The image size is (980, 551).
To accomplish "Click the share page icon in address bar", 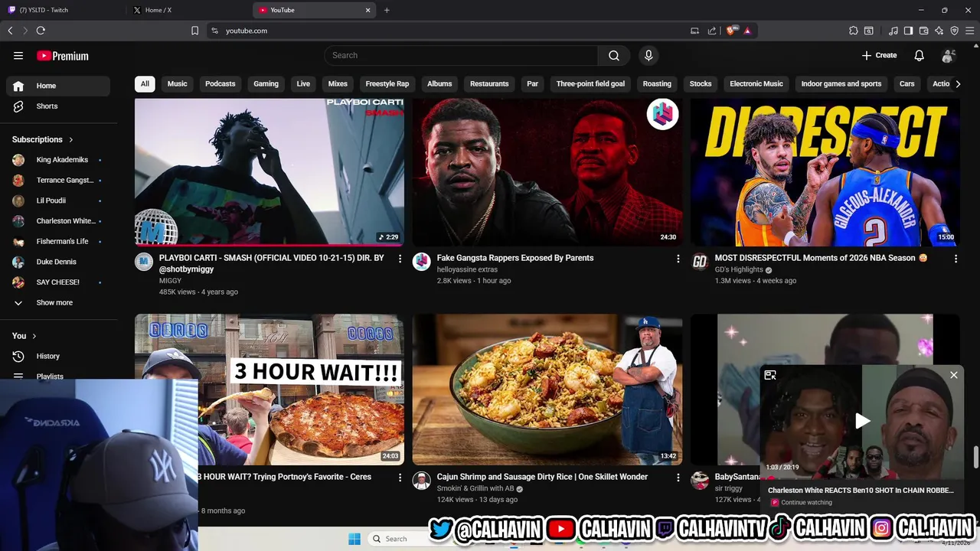I will pos(712,31).
